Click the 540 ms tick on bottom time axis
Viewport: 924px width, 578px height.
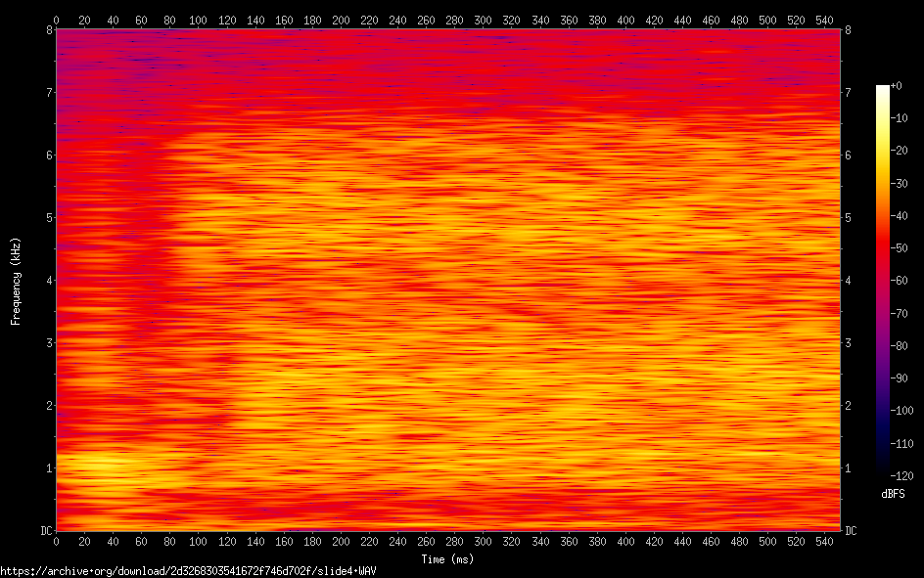pos(824,541)
